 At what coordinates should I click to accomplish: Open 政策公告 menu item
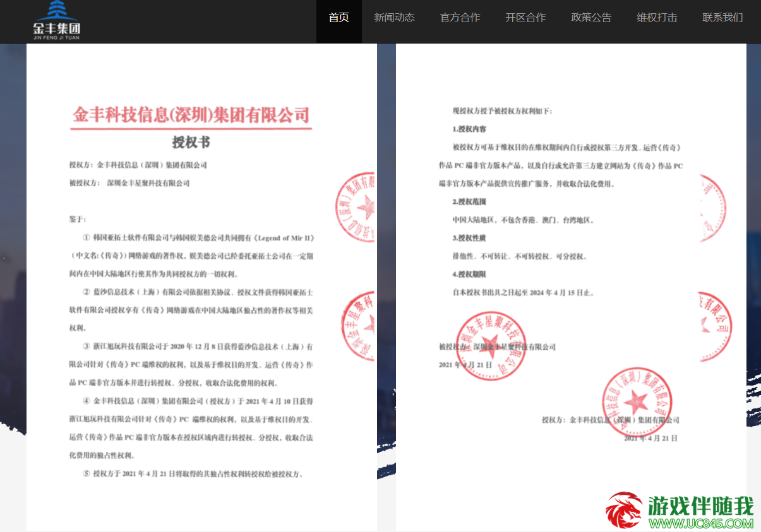592,18
